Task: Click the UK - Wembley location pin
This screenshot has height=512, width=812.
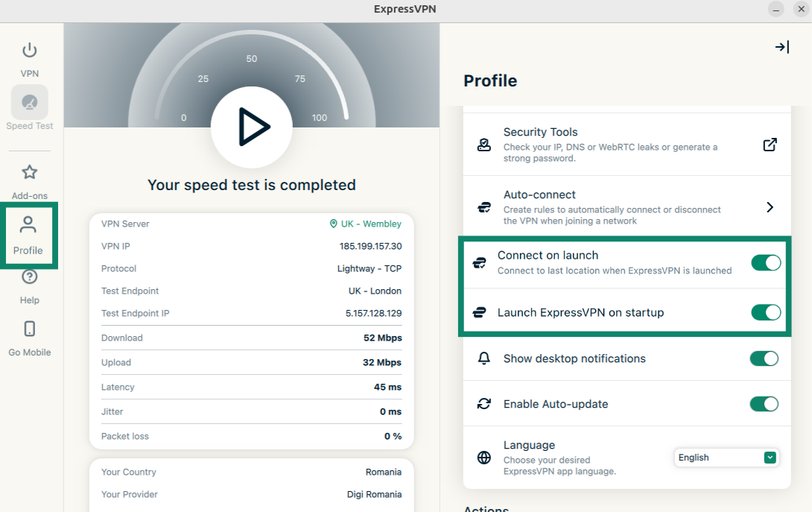Action: [334, 224]
